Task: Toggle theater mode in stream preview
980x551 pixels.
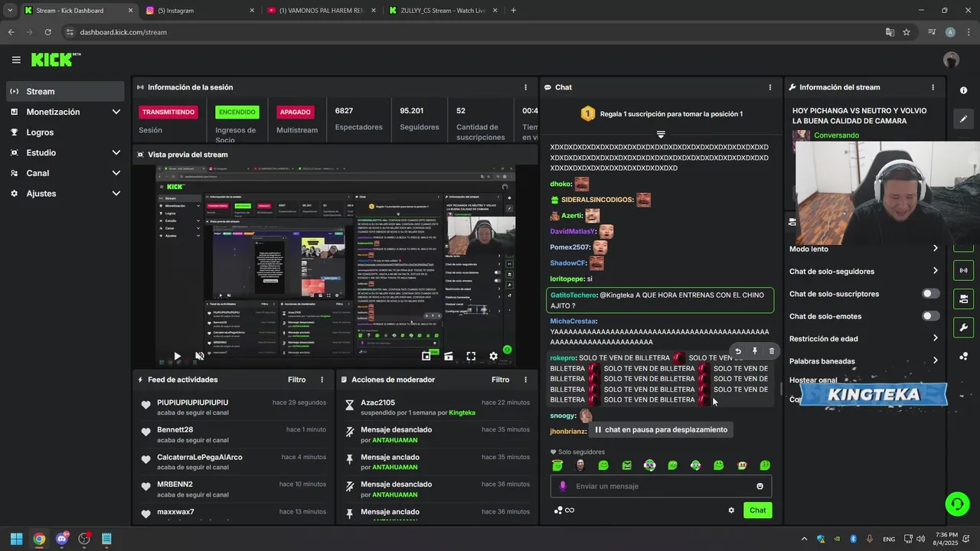Action: [449, 356]
